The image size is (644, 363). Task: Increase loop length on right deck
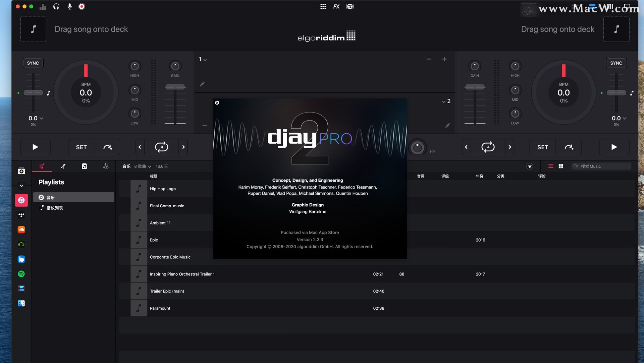point(510,147)
